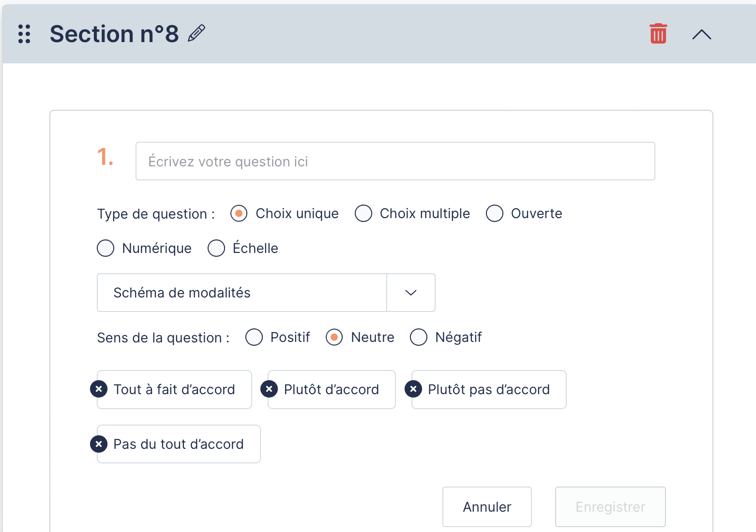Choose the Échelle question type

point(216,248)
